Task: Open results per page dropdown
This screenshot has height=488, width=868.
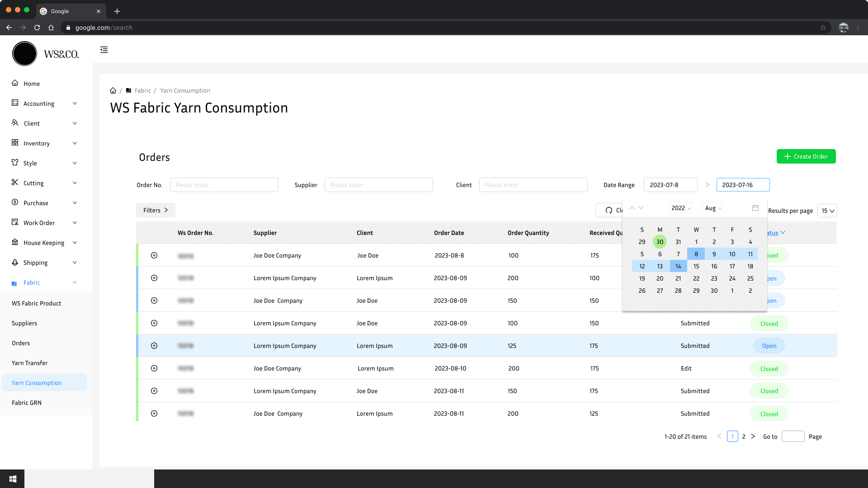Action: [827, 211]
